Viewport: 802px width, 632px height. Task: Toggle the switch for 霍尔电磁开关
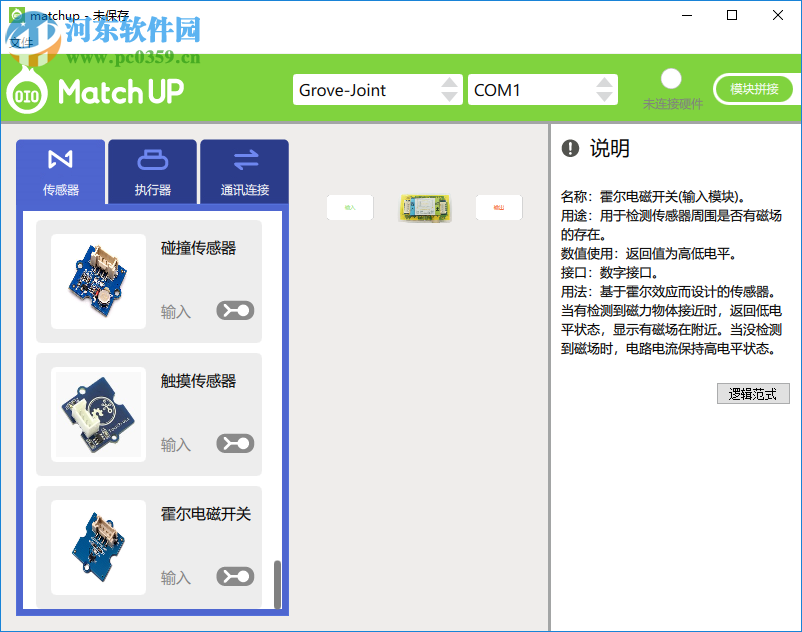click(x=234, y=576)
